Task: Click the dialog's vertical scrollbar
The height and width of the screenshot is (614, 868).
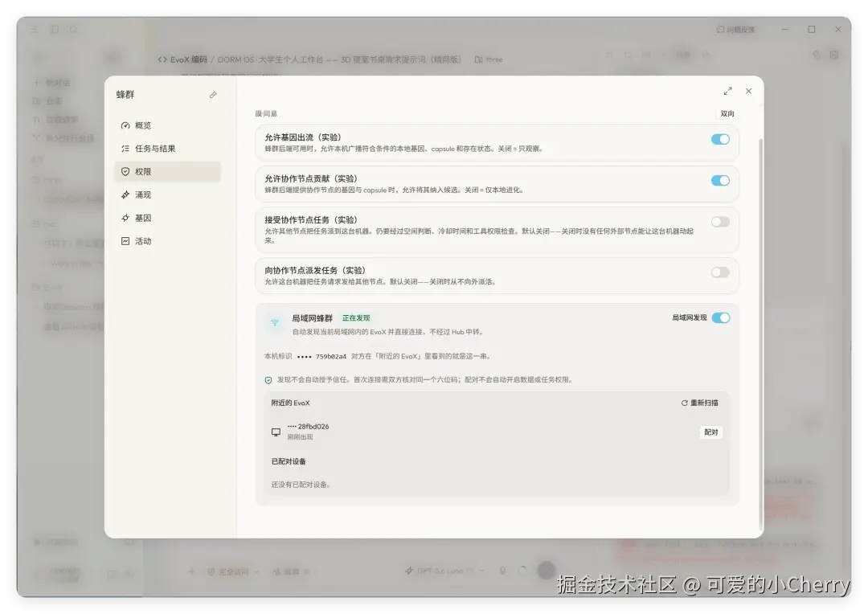Action: point(760,332)
